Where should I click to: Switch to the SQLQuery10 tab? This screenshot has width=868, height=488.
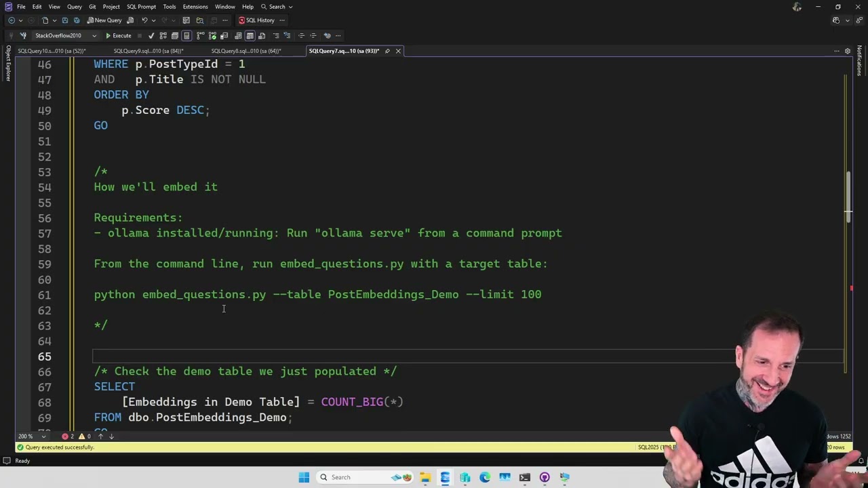pos(52,51)
